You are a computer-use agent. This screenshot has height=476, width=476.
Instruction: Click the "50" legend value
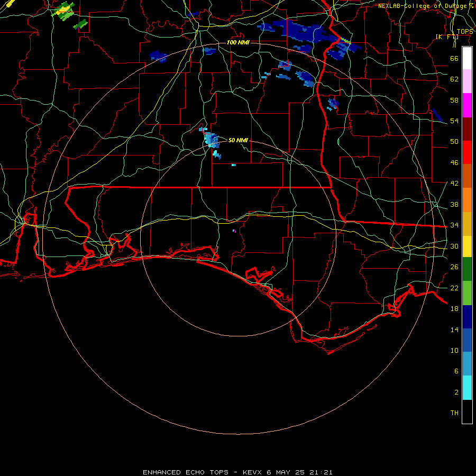(454, 141)
